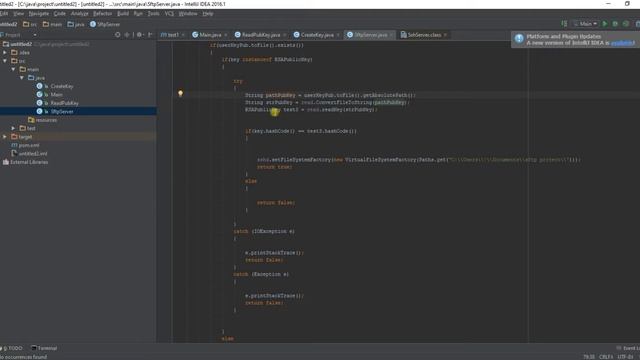Run with coverage icon
This screenshot has height=360, width=640.
pyautogui.click(x=626, y=24)
